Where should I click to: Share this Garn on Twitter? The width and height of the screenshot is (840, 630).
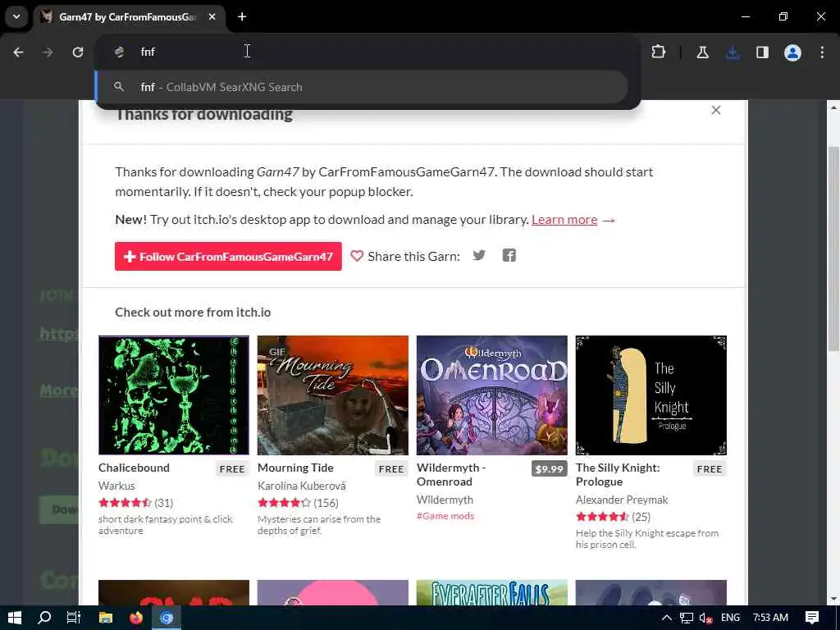point(479,256)
